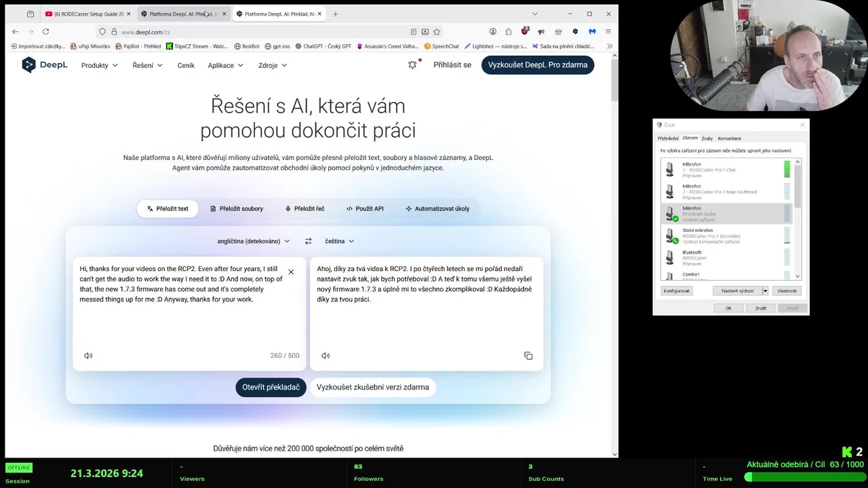Click Konfigurovat in Zvuk dialog

pyautogui.click(x=677, y=291)
